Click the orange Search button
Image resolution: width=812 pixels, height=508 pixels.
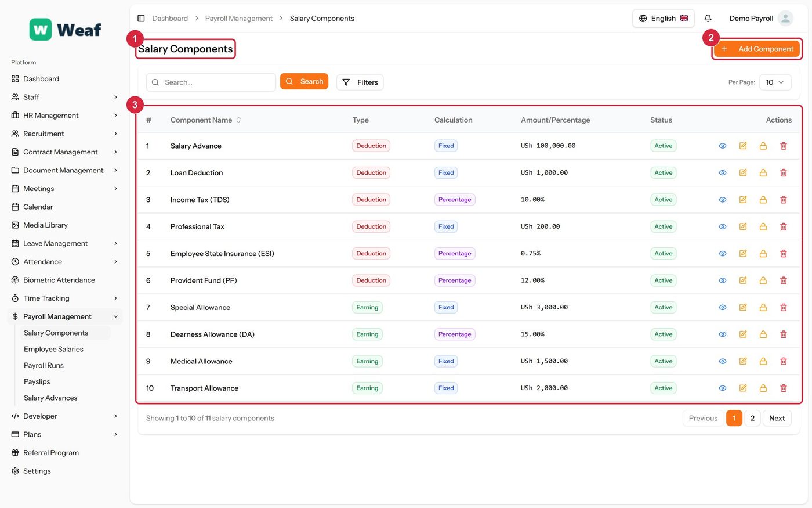(304, 82)
